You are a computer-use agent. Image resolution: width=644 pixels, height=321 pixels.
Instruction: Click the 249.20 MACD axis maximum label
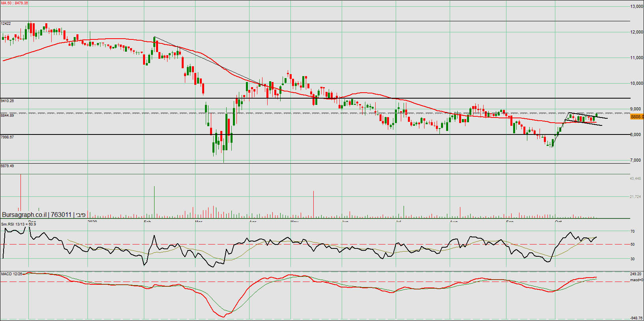[635, 274]
